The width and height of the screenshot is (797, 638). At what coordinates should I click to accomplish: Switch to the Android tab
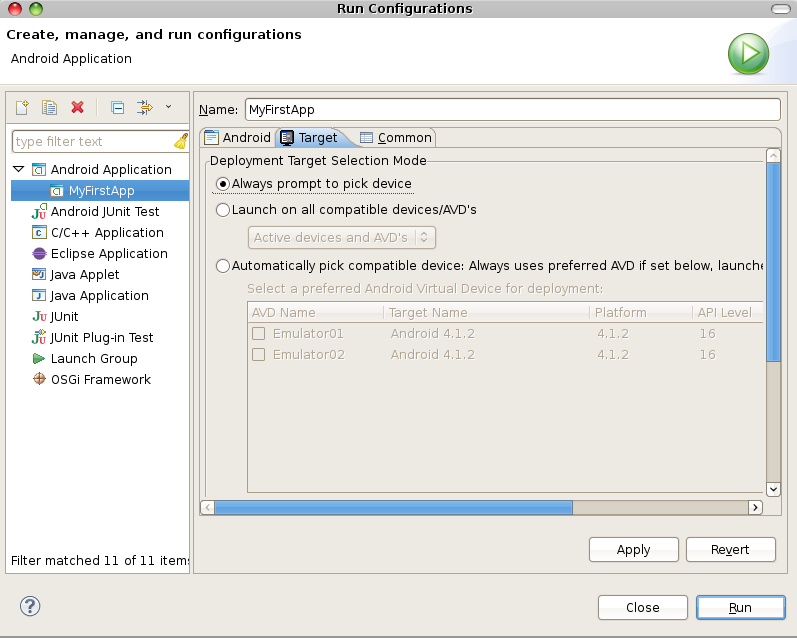[237, 138]
